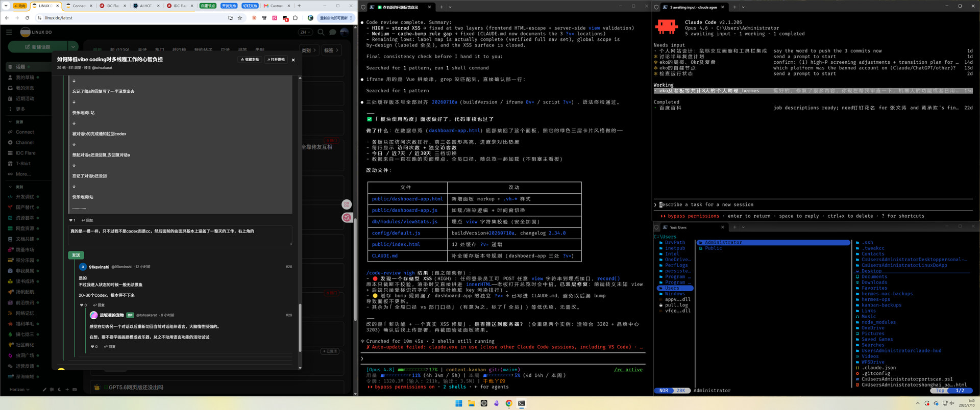
Task: Open new tab in left Windows Terminal
Action: (x=442, y=7)
